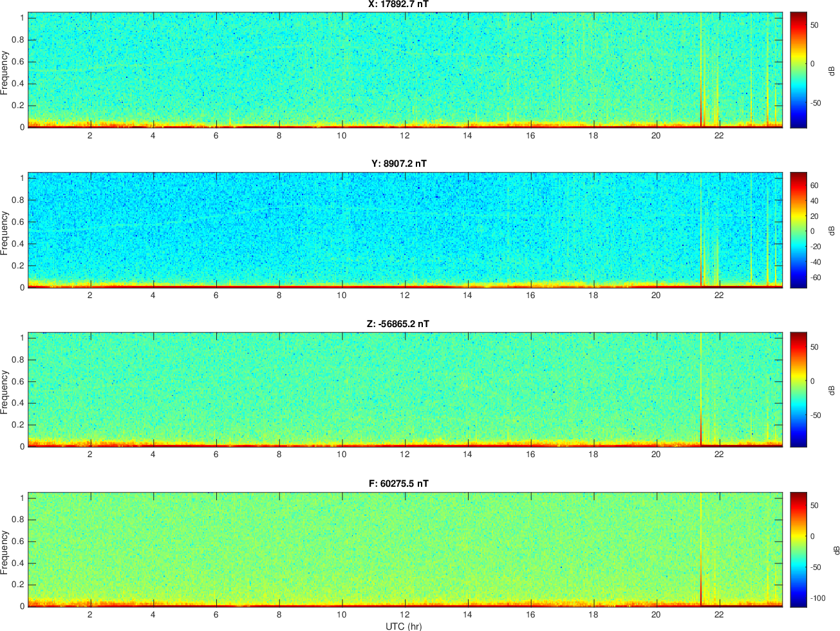Click the hour 12 tick label under Y plot
Viewport: 840px width, 631px height.
pyautogui.click(x=404, y=296)
